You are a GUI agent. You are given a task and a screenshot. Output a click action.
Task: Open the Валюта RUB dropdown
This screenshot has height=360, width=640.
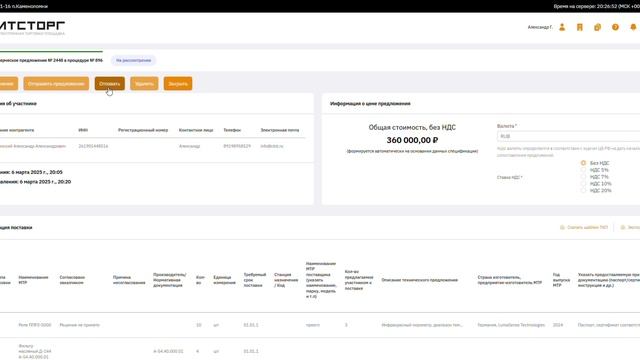click(x=568, y=136)
